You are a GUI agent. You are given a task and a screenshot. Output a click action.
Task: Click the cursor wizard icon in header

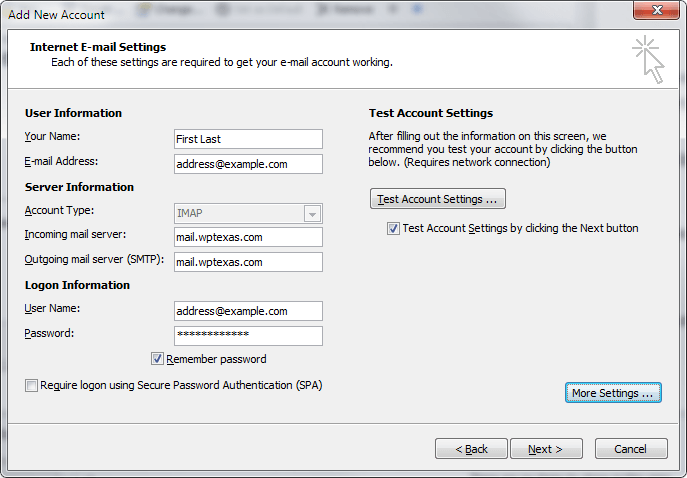648,59
